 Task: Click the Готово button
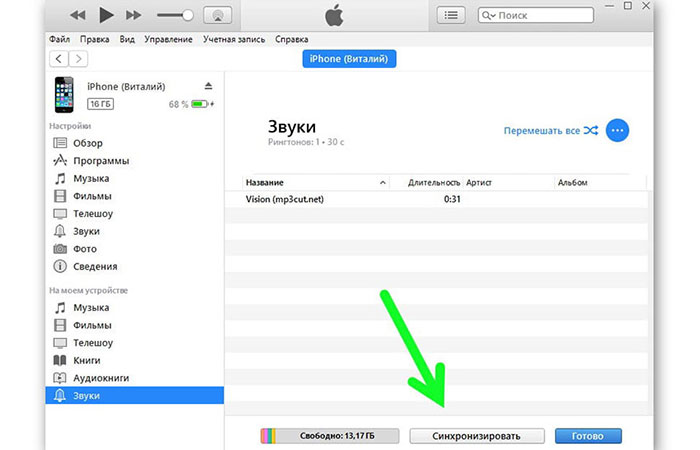click(588, 436)
